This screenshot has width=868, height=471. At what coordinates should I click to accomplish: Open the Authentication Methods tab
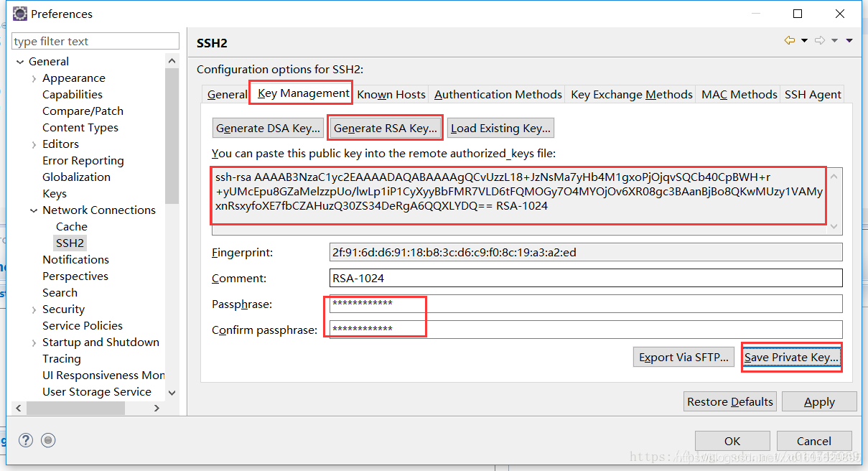pos(498,94)
